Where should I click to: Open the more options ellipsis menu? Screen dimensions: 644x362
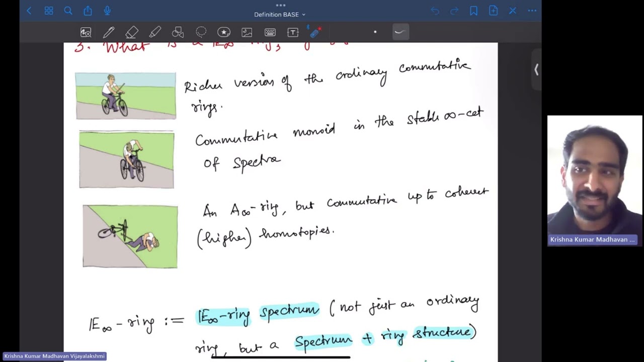tap(532, 11)
